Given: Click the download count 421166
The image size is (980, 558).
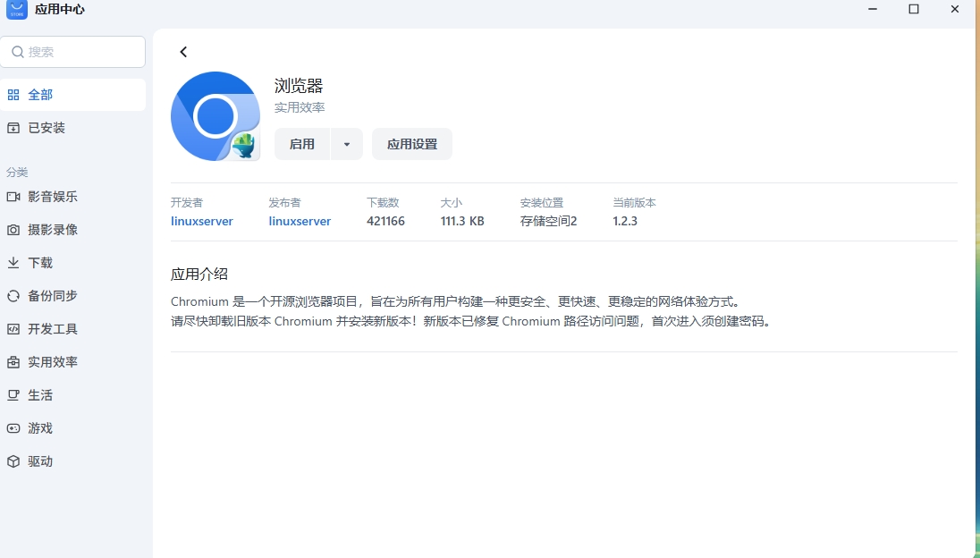Looking at the screenshot, I should (x=385, y=221).
